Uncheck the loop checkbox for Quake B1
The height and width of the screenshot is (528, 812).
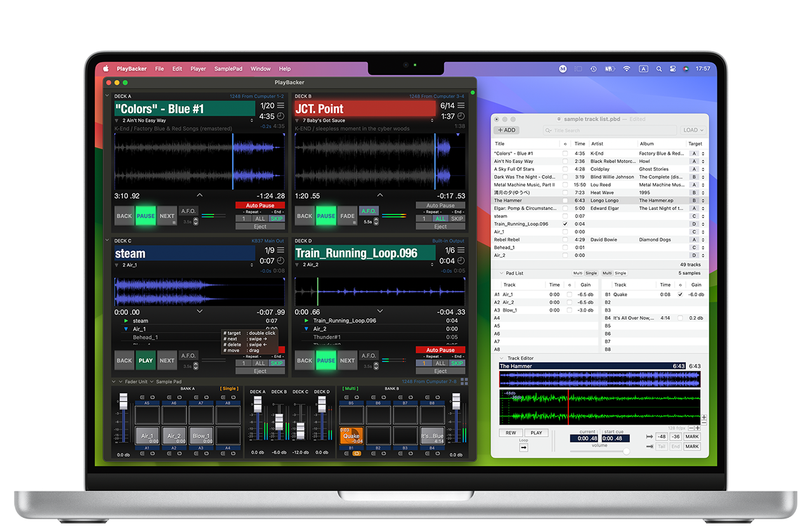680,294
